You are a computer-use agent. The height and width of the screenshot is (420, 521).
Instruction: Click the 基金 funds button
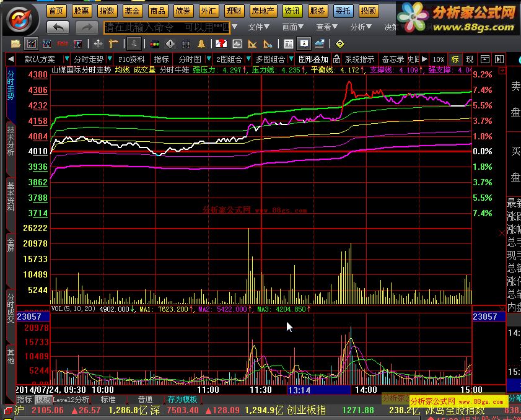click(x=132, y=11)
